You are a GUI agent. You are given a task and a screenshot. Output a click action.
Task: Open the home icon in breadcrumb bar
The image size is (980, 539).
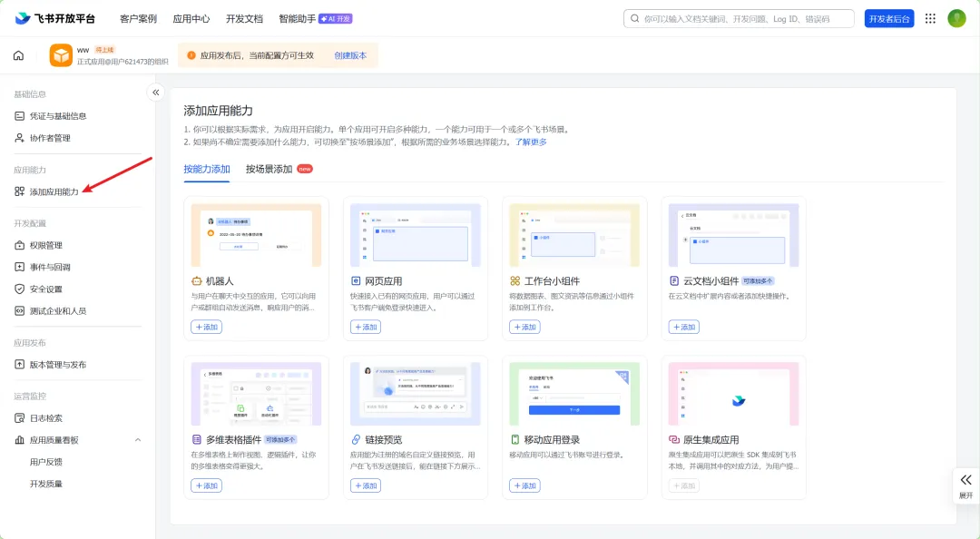(19, 55)
